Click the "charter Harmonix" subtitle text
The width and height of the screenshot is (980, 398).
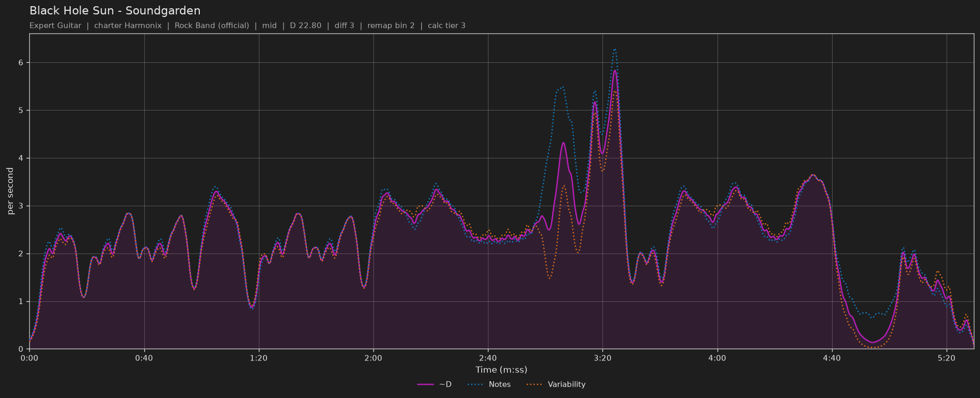(x=128, y=26)
